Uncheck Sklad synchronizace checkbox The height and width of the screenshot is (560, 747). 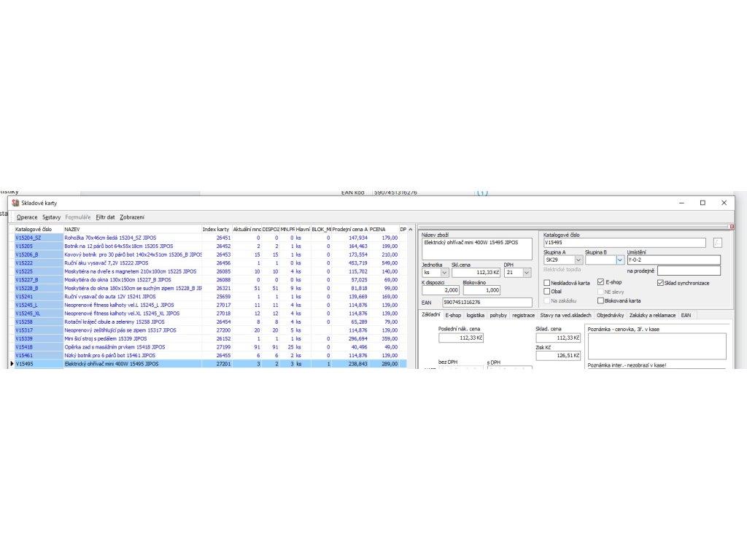coord(660,283)
